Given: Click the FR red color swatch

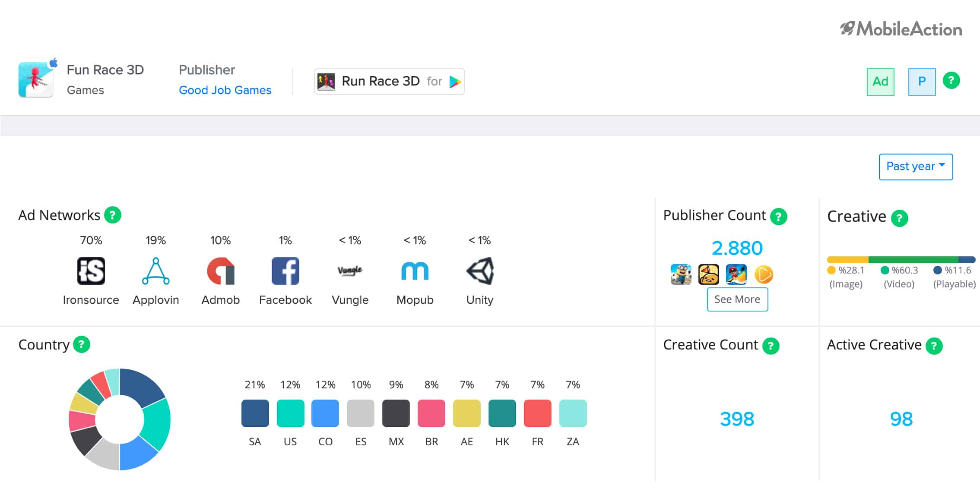Looking at the screenshot, I should point(538,413).
